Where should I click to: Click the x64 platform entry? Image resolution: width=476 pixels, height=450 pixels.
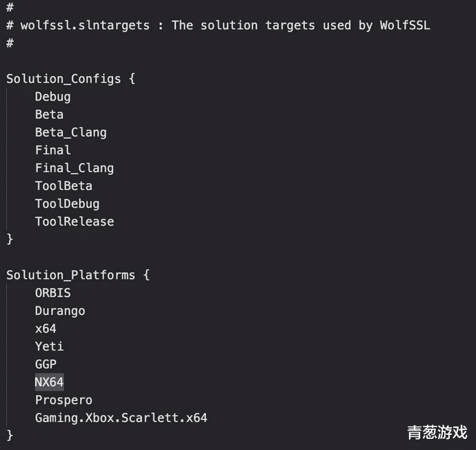46,329
